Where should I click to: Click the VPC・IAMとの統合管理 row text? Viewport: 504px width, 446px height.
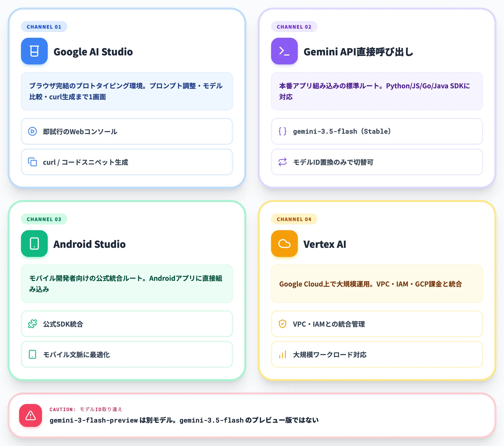click(x=329, y=324)
